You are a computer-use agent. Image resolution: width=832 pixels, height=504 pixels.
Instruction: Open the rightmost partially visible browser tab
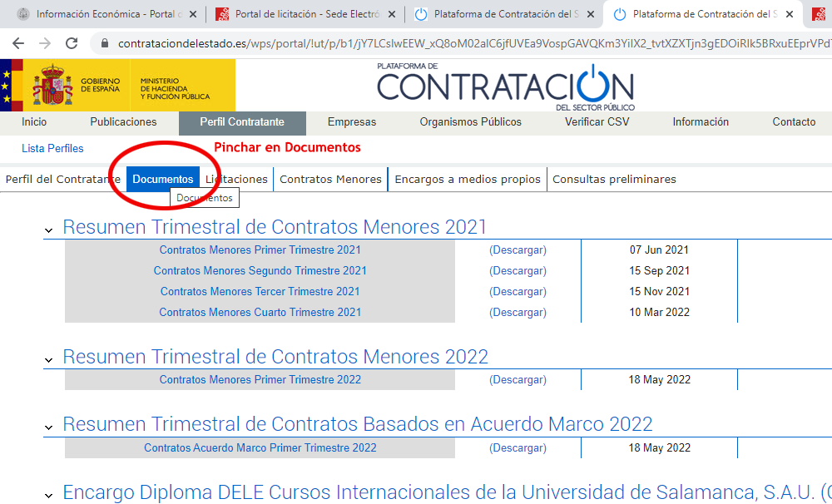click(820, 14)
